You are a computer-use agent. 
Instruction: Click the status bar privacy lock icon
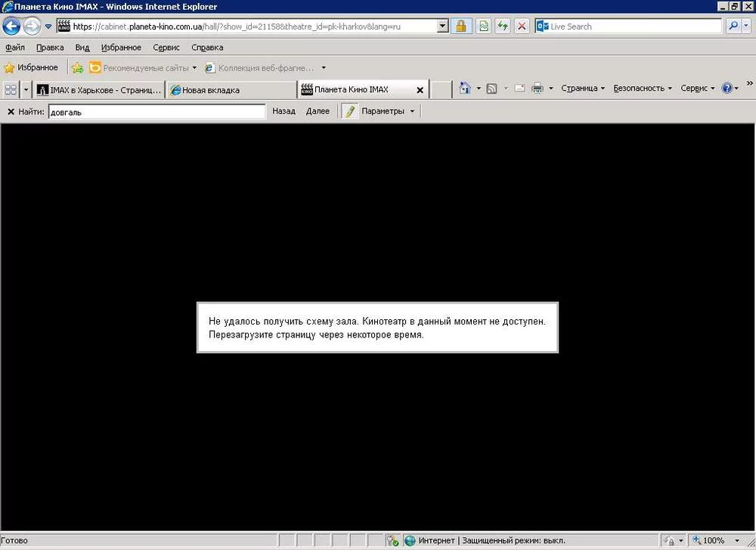[x=669, y=540]
